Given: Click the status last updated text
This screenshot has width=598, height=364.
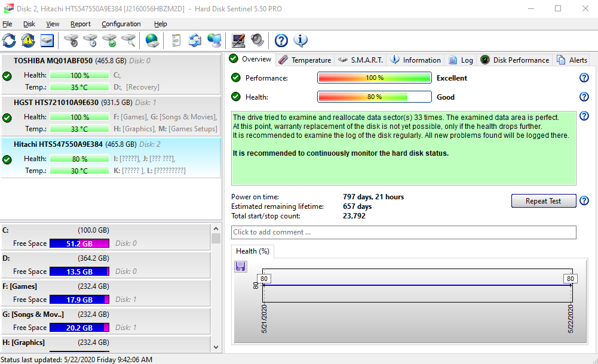Looking at the screenshot, I should tap(76, 359).
